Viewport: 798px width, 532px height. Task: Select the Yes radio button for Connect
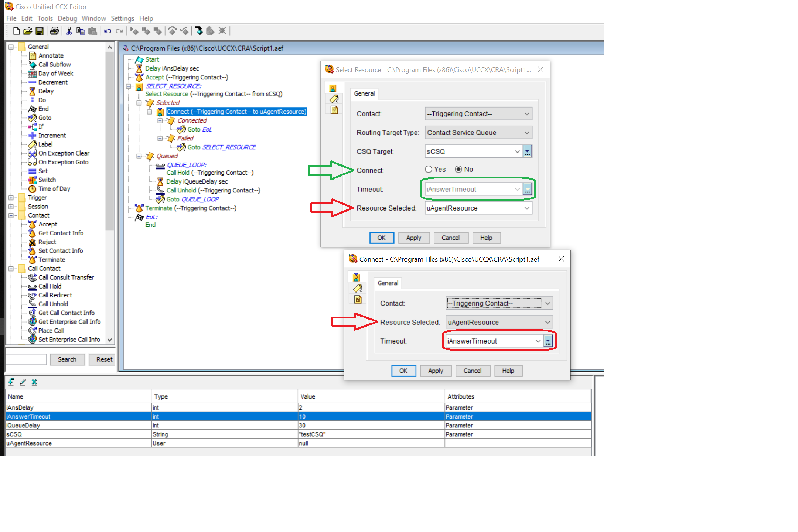[x=429, y=169]
